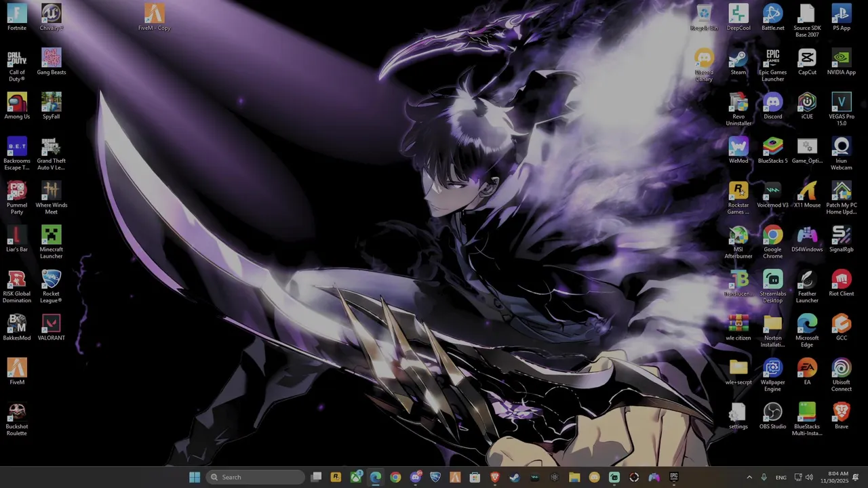Screen dimensions: 868x488
Task: Select the Source SDK Base 2007 file
Action: [807, 21]
